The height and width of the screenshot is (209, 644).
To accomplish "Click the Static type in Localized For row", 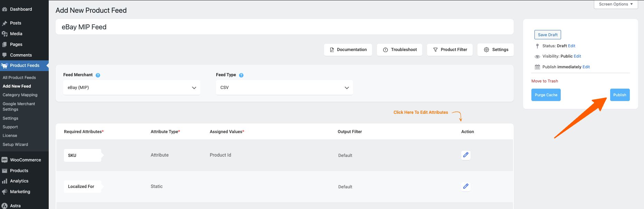I will click(157, 187).
